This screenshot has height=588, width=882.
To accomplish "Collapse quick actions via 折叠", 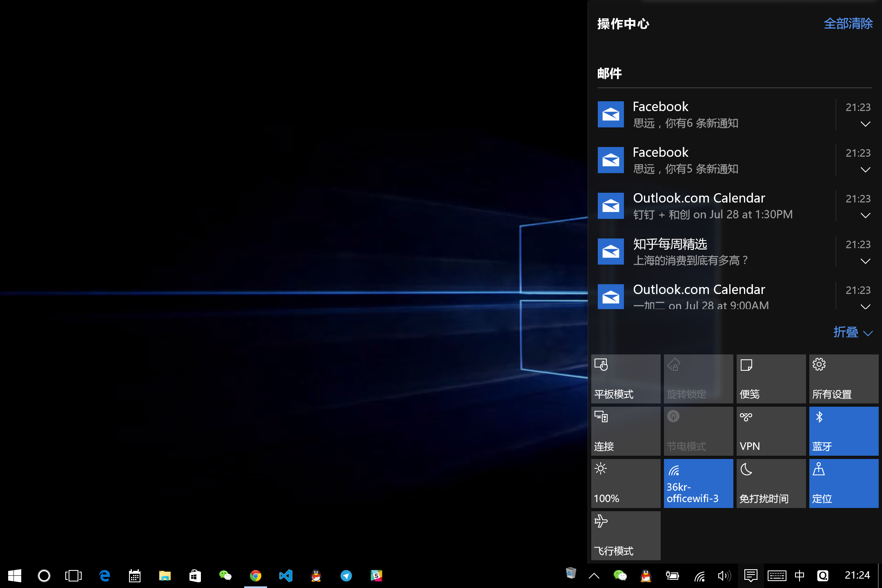I will pyautogui.click(x=853, y=332).
